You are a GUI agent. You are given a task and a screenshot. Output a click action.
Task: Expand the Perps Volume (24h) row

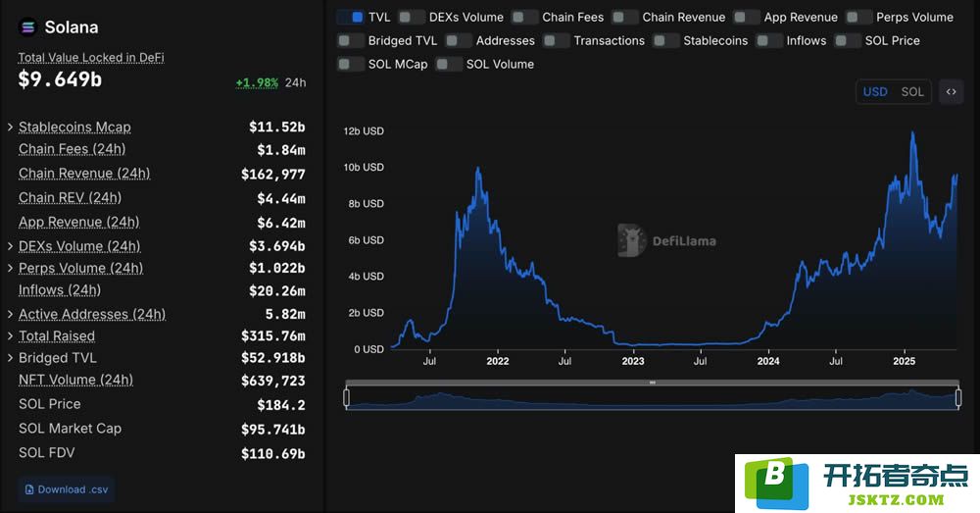10,268
